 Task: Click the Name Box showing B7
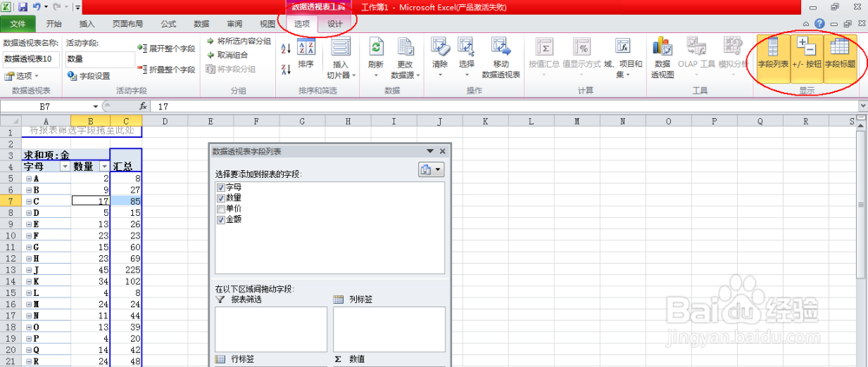tap(47, 106)
